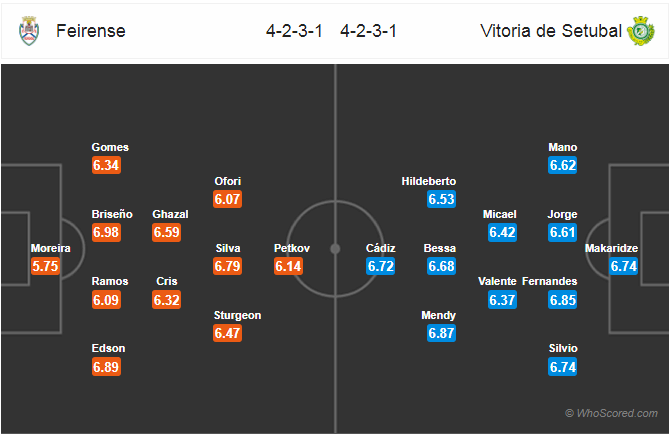
Task: Click the Silvio player name
Action: coord(563,348)
